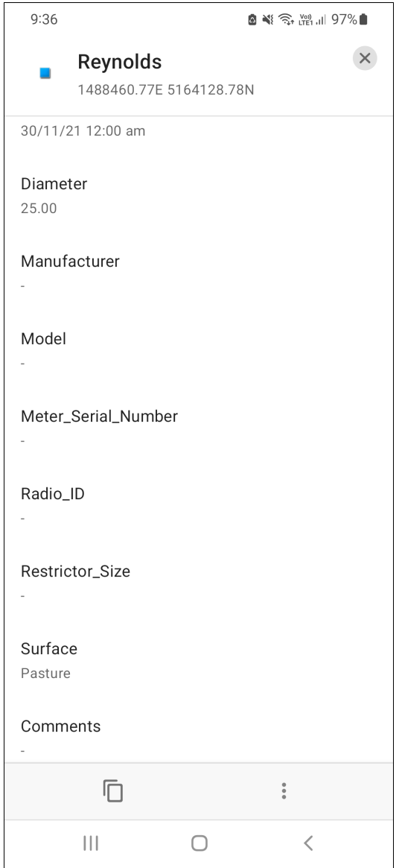Tap the blue square feature symbol
This screenshot has width=399, height=868.
coord(45,73)
